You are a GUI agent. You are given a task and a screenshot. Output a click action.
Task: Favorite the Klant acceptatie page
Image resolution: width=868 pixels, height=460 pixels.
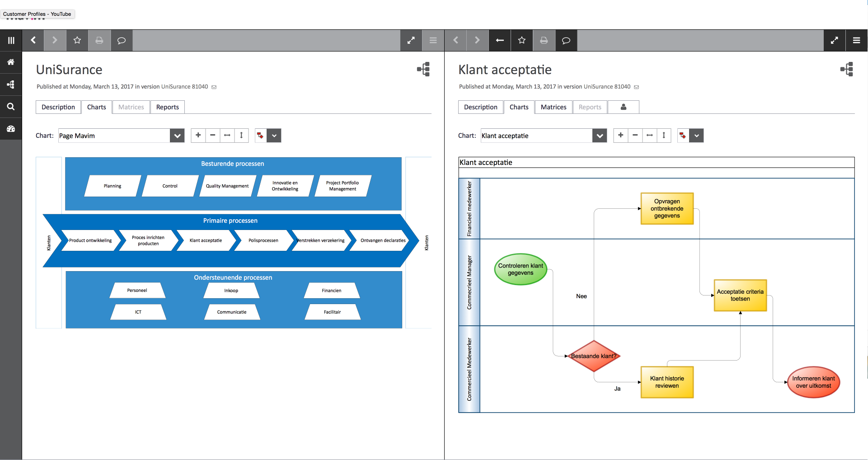tap(522, 41)
